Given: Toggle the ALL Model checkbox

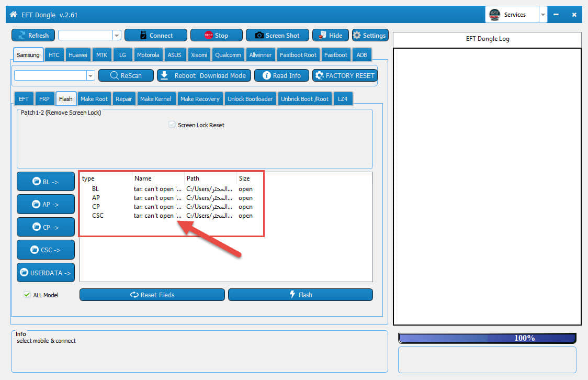Looking at the screenshot, I should pos(27,295).
